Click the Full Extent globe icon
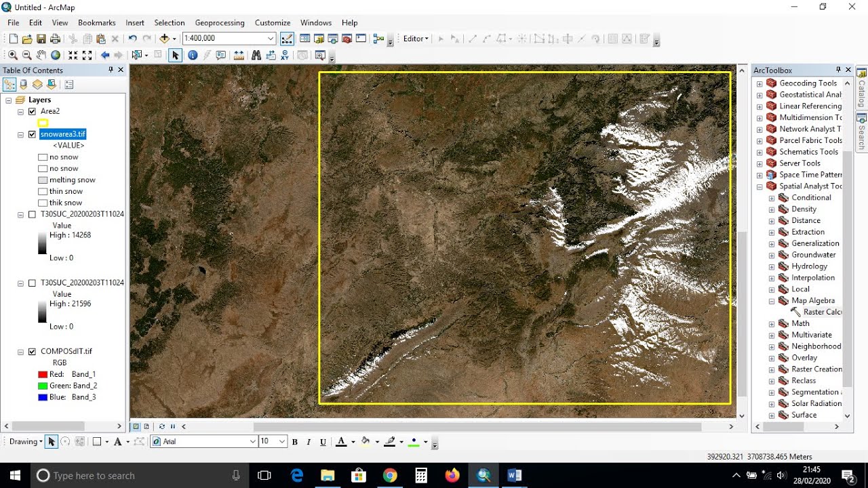Image resolution: width=868 pixels, height=488 pixels. pos(56,56)
